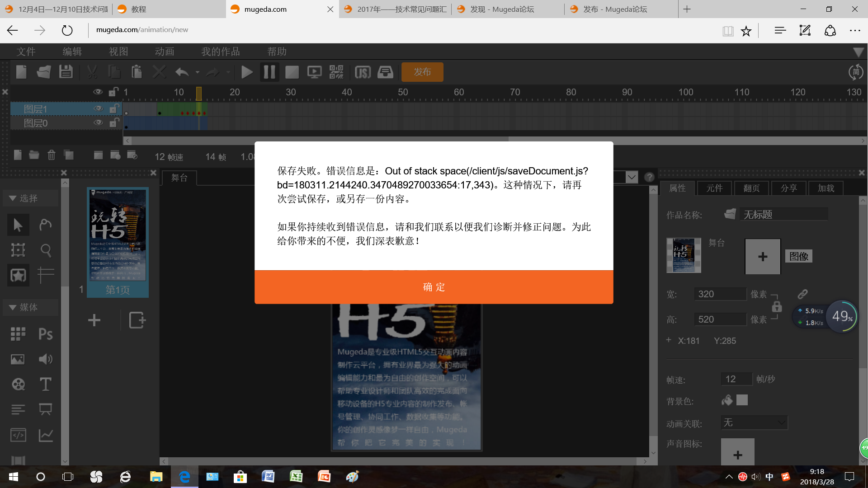Open the 文件 menu
This screenshot has height=488, width=868.
coord(26,52)
